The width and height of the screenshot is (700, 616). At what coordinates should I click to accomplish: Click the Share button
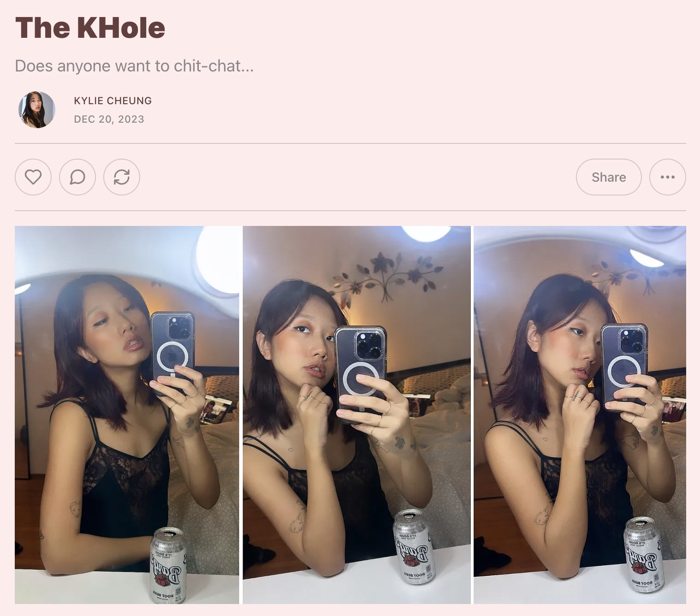click(609, 177)
